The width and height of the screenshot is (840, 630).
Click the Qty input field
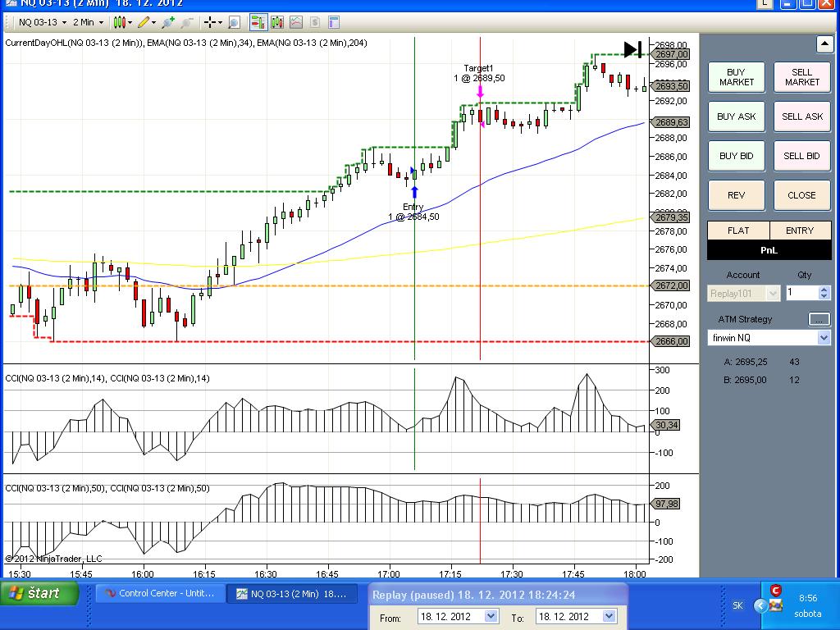click(802, 293)
